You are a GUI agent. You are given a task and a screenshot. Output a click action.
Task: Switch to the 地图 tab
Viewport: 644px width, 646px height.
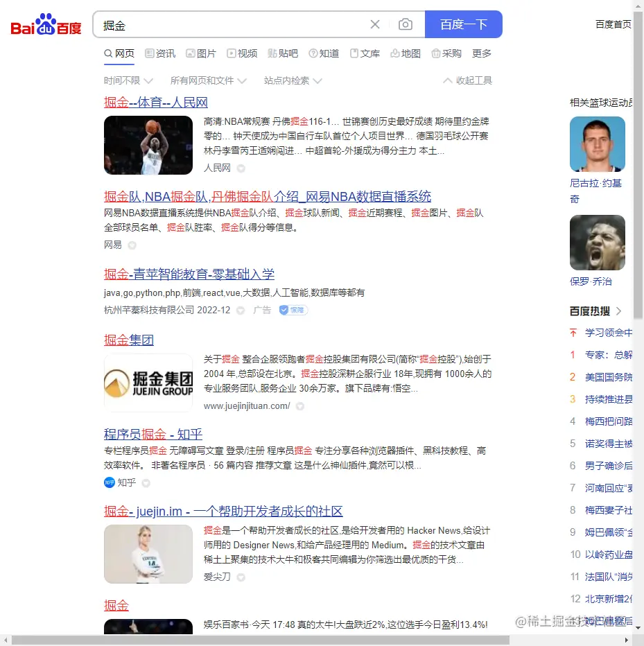406,53
